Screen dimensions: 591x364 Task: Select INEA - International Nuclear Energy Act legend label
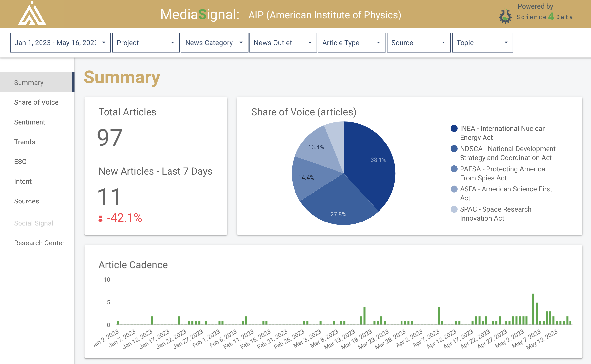[x=502, y=133]
